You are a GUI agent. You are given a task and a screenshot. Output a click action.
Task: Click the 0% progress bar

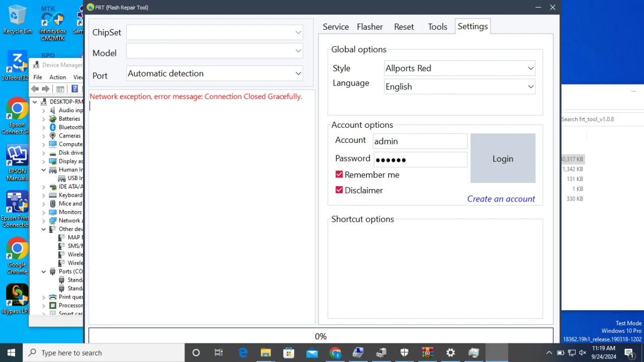point(321,336)
